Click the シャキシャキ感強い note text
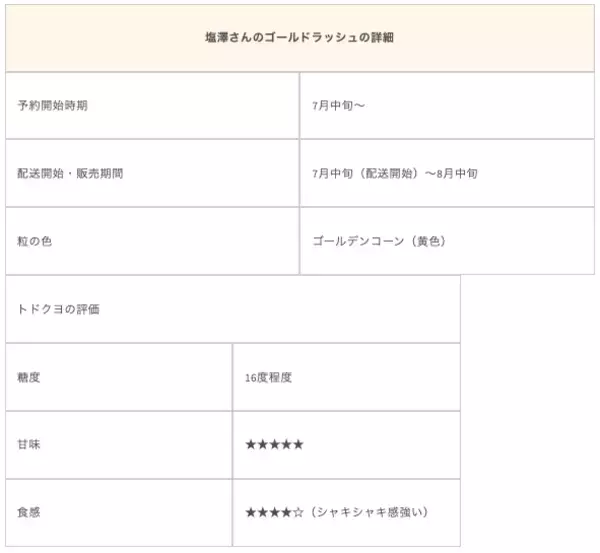The height and width of the screenshot is (553, 600). tap(369, 512)
